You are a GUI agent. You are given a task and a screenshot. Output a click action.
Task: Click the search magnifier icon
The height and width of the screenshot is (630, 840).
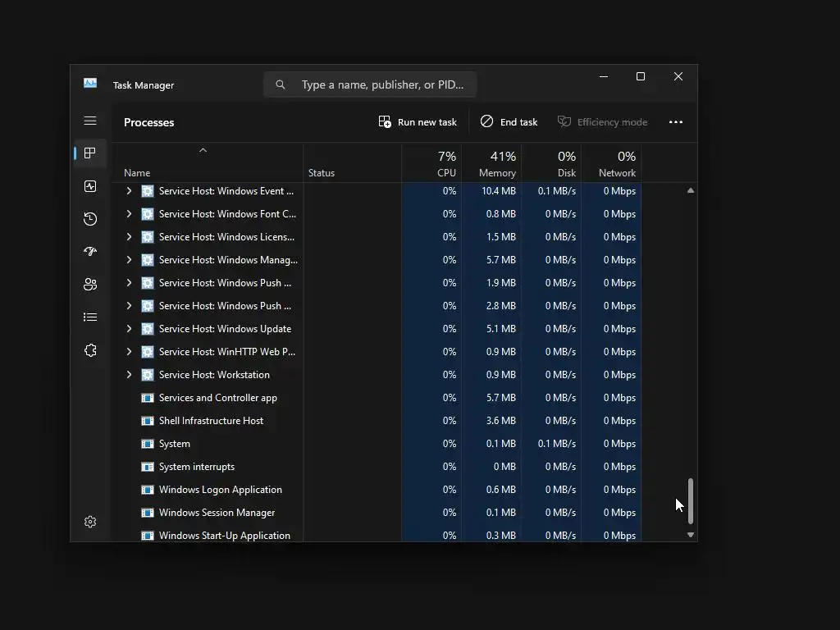[281, 84]
